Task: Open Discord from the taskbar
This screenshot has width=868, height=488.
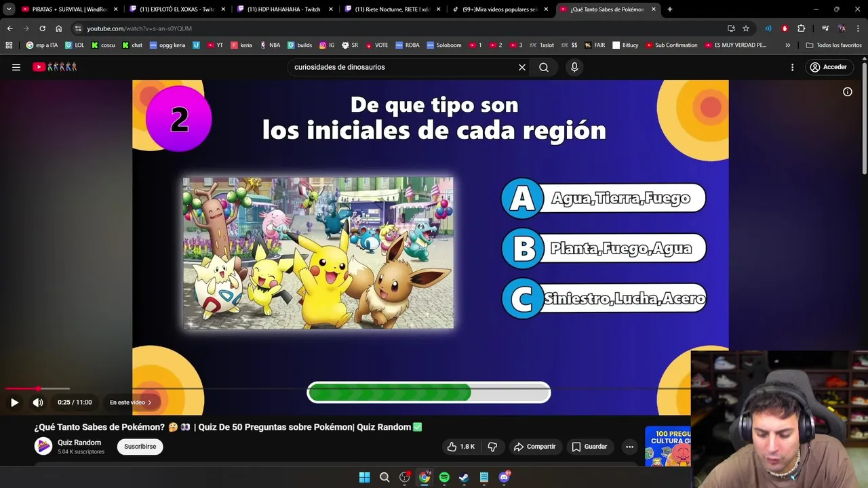Action: (x=504, y=477)
